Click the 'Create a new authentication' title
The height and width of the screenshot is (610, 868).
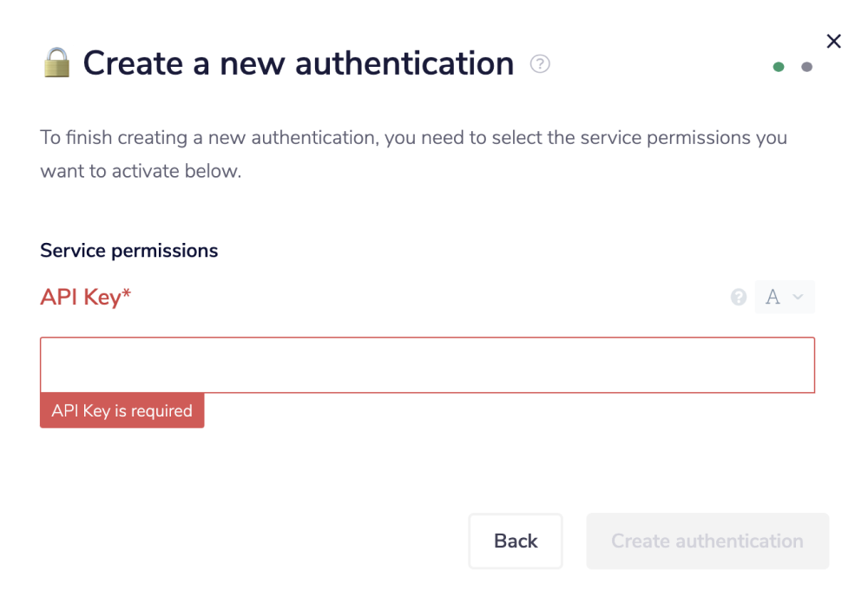pos(298,63)
